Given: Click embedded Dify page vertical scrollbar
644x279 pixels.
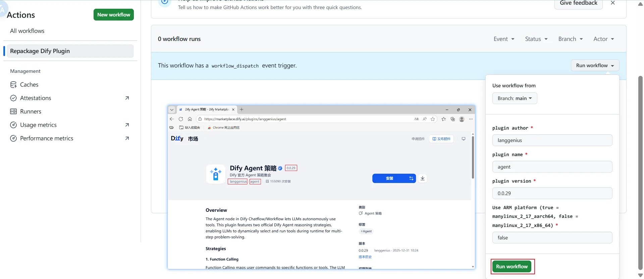Looking at the screenshot, I should 473,157.
